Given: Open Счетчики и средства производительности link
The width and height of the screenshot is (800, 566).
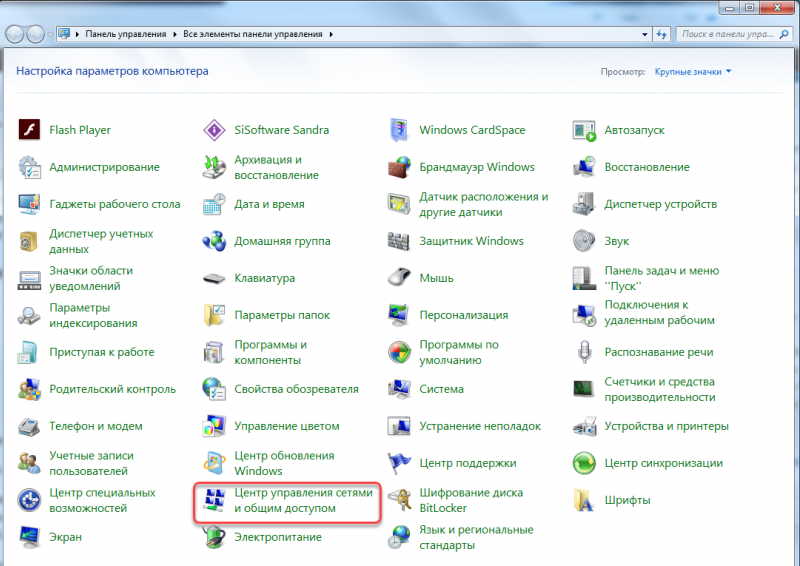Looking at the screenshot, I should pyautogui.click(x=660, y=389).
